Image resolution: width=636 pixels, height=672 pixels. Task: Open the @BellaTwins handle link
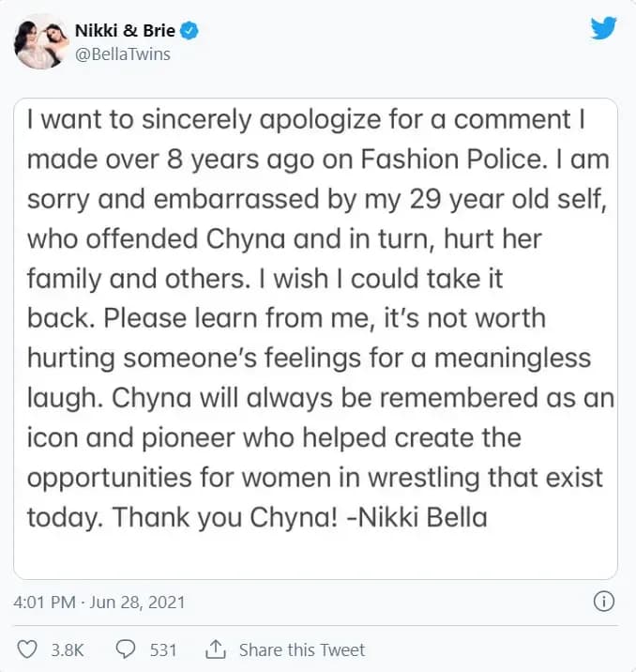tap(122, 53)
